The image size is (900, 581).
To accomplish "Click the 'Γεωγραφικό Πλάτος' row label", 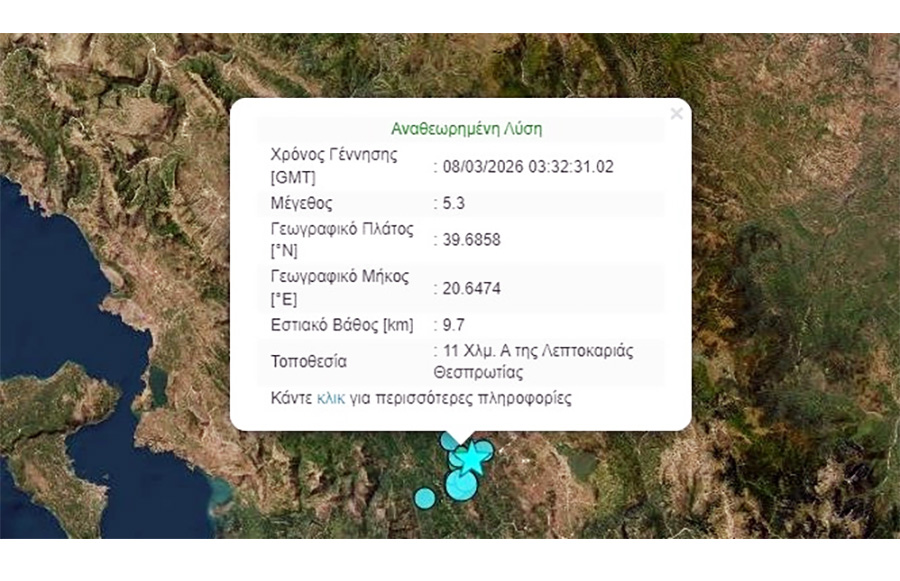I will (x=342, y=229).
